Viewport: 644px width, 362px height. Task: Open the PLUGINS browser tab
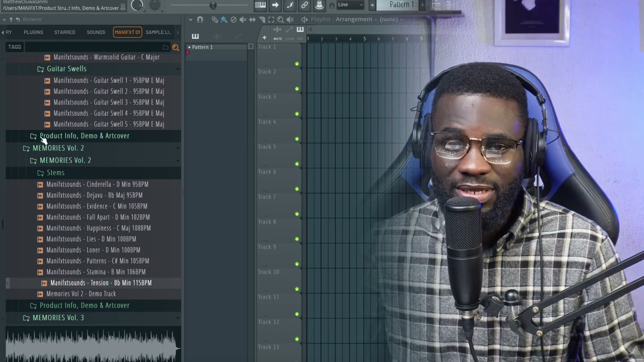[x=33, y=32]
